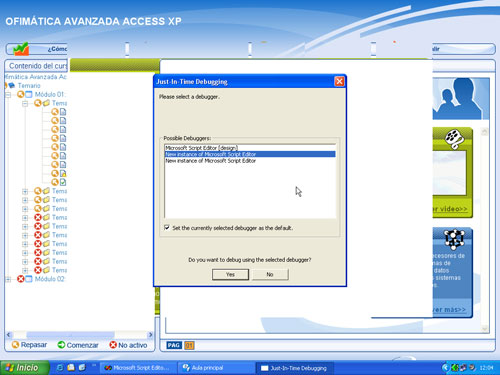Close the Just-In-Time Debugging dialog
500x375 pixels.
coord(339,81)
